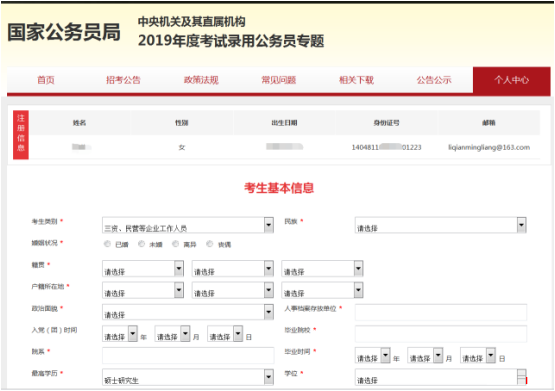Open the third 籍贯 dropdown

322,269
